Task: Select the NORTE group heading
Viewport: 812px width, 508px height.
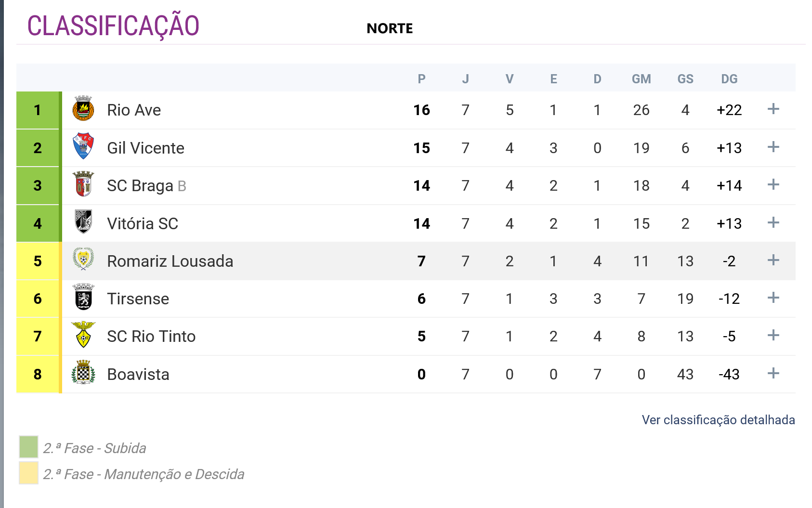Action: tap(390, 28)
